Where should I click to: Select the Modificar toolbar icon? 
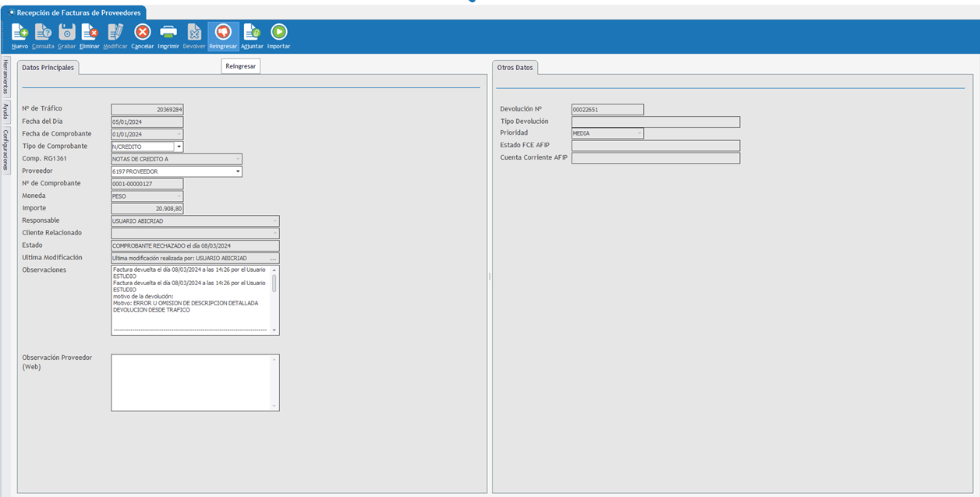(x=115, y=36)
